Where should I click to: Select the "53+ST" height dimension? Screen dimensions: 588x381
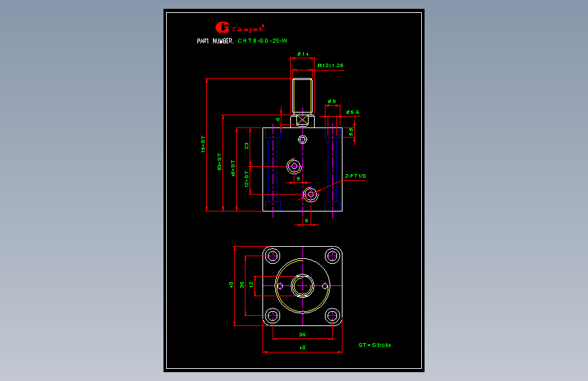coord(219,161)
